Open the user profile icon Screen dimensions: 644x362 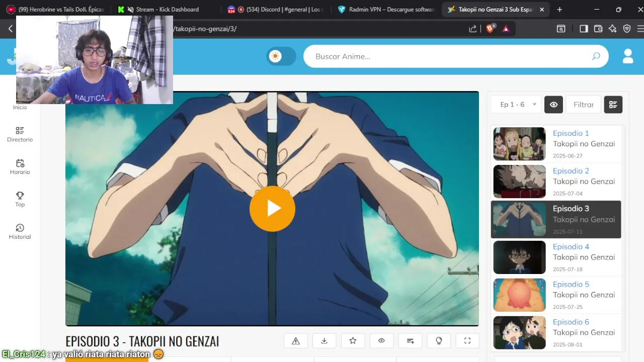628,56
